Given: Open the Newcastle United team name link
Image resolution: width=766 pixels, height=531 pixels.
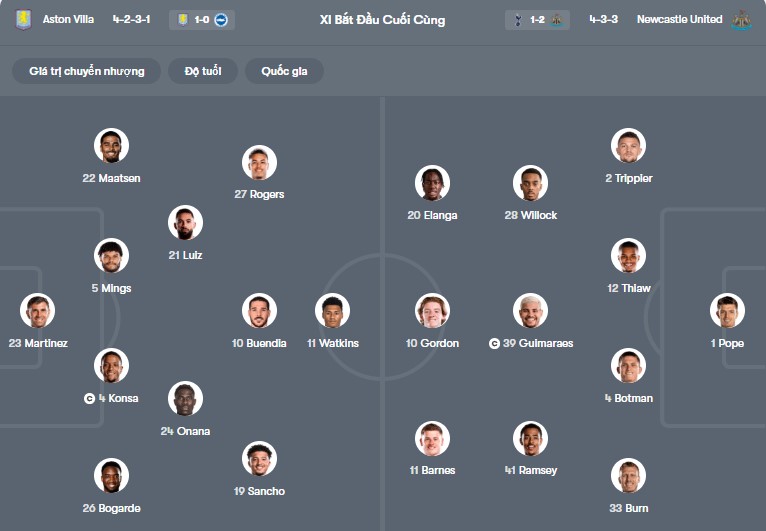Looking at the screenshot, I should [679, 19].
